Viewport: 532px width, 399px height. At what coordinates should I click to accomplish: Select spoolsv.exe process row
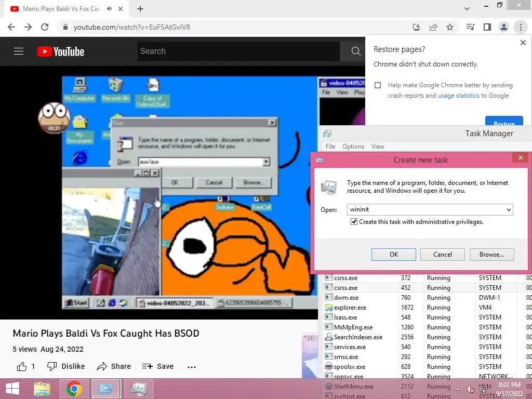coord(428,366)
